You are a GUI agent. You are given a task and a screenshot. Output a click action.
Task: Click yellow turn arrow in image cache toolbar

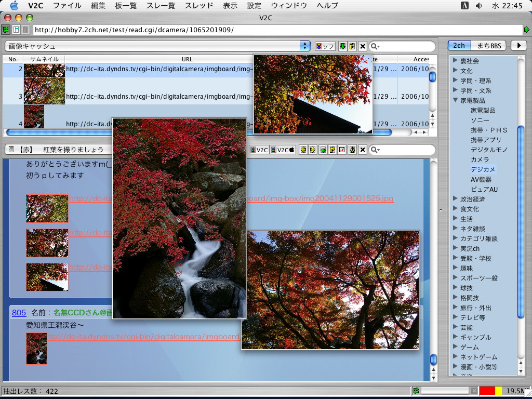352,46
